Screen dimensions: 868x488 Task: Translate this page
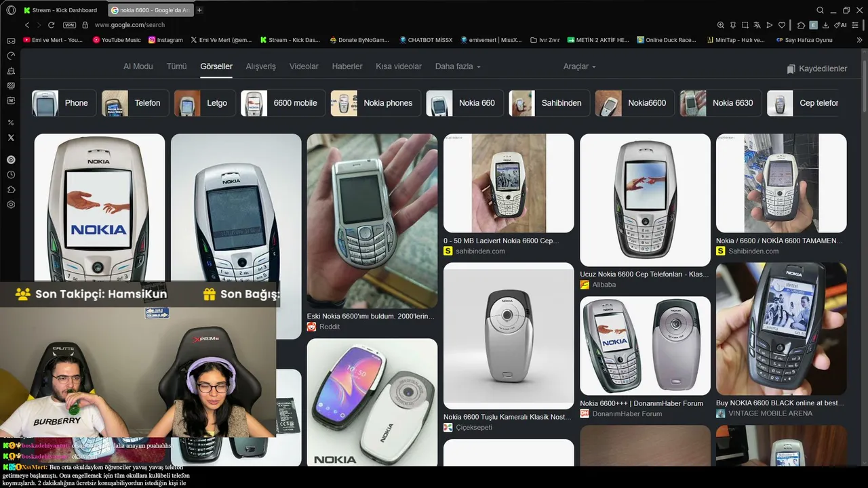757,25
